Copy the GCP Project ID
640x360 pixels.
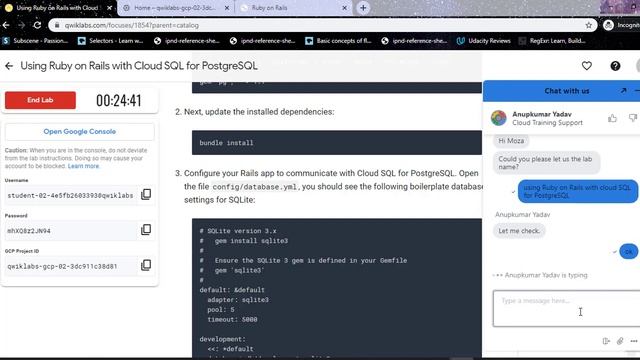click(146, 265)
